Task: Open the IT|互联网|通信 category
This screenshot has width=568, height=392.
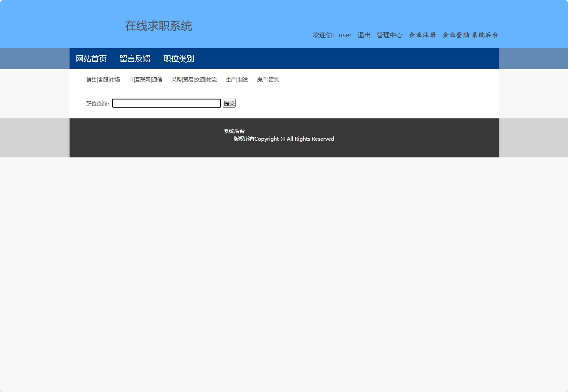Action: [146, 79]
